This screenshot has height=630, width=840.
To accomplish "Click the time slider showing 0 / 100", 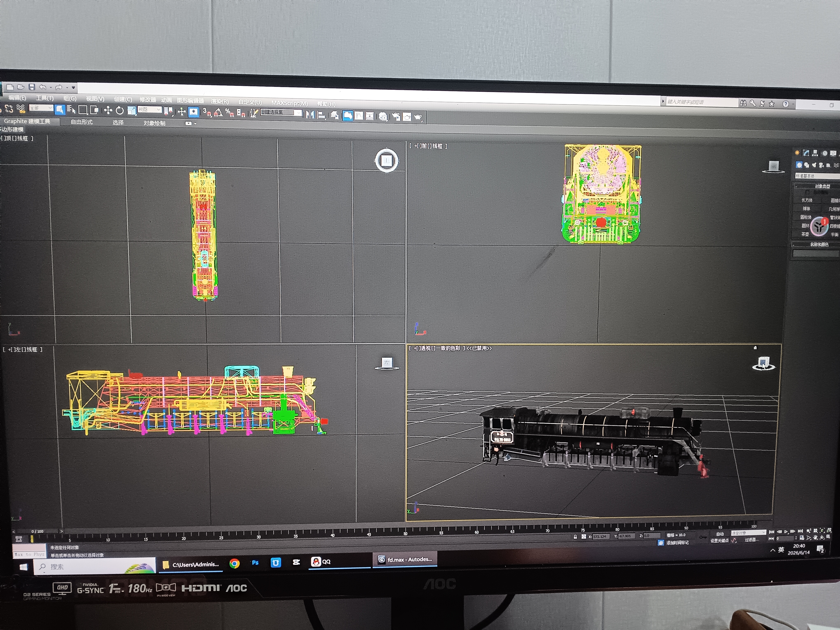I will coord(37,531).
